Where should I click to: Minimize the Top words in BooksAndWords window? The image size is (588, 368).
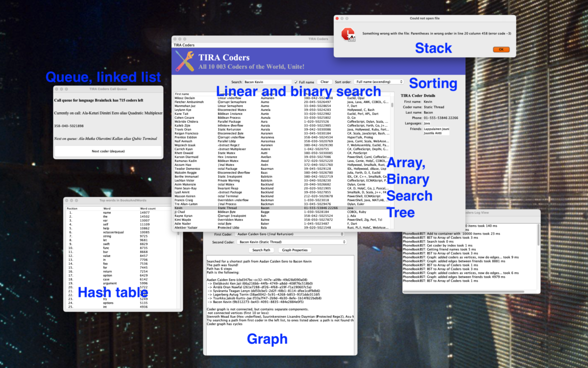73,200
